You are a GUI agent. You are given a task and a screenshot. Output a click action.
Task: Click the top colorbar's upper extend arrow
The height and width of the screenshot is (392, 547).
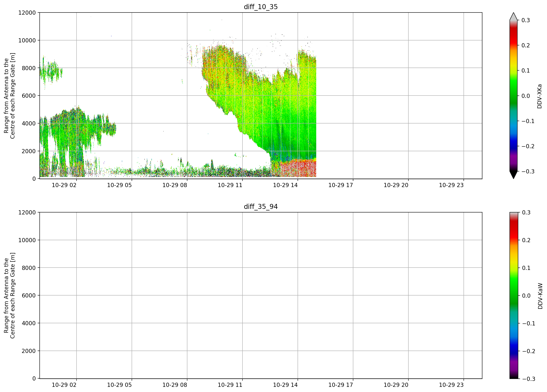point(513,16)
